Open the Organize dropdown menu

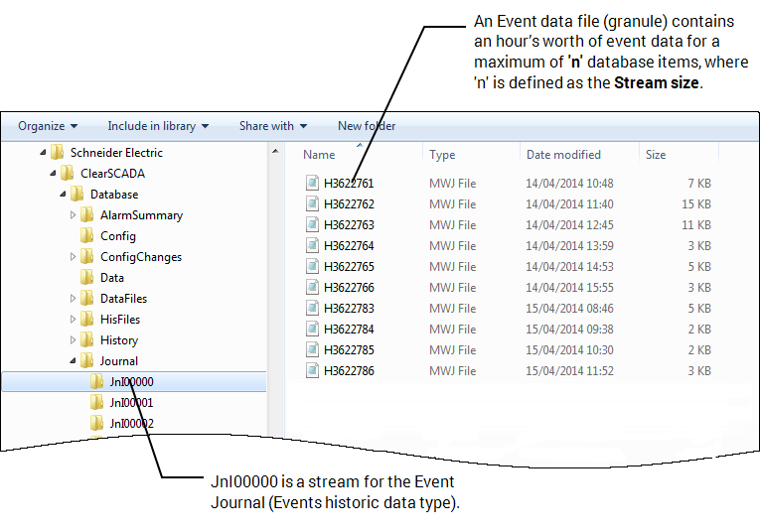47,126
